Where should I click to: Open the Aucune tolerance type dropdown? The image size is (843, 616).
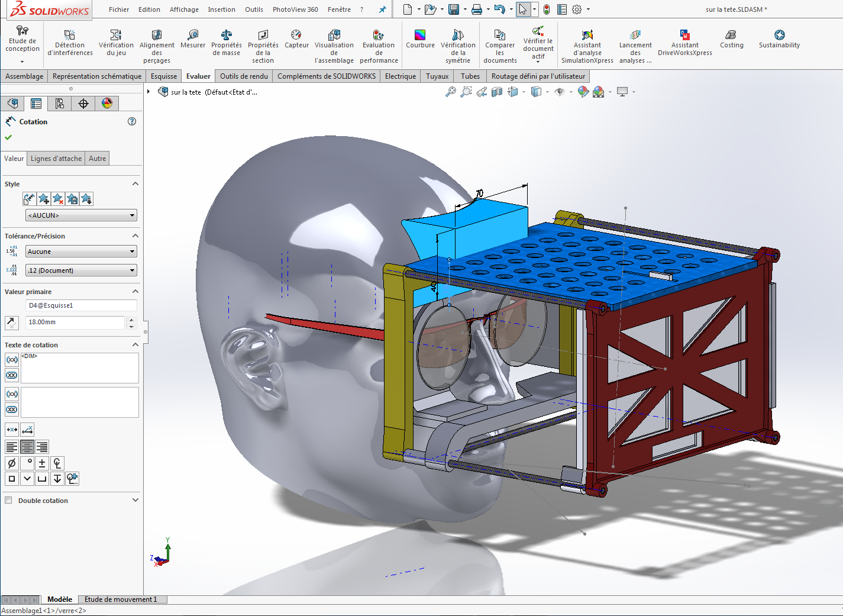81,251
